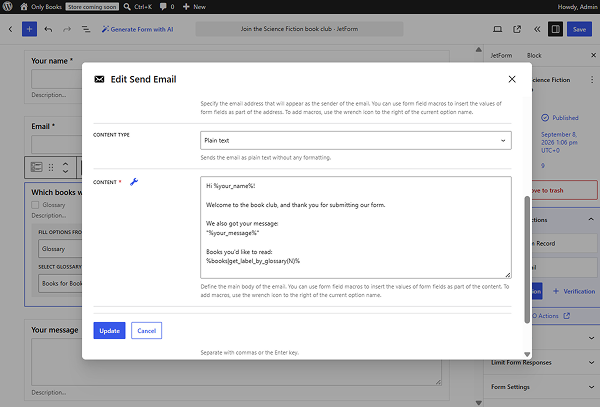Select the Record action item

pyautogui.click(x=564, y=243)
